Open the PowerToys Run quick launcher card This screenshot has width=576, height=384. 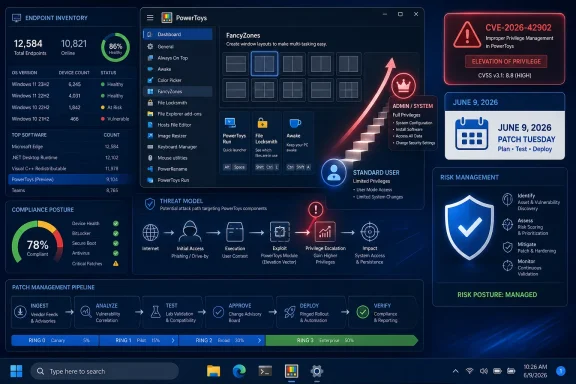pyautogui.click(x=234, y=143)
